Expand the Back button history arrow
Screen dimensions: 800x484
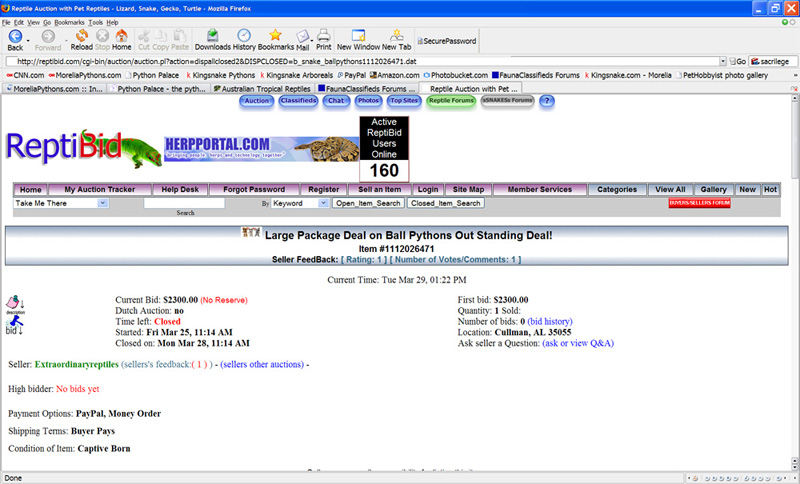pos(28,40)
